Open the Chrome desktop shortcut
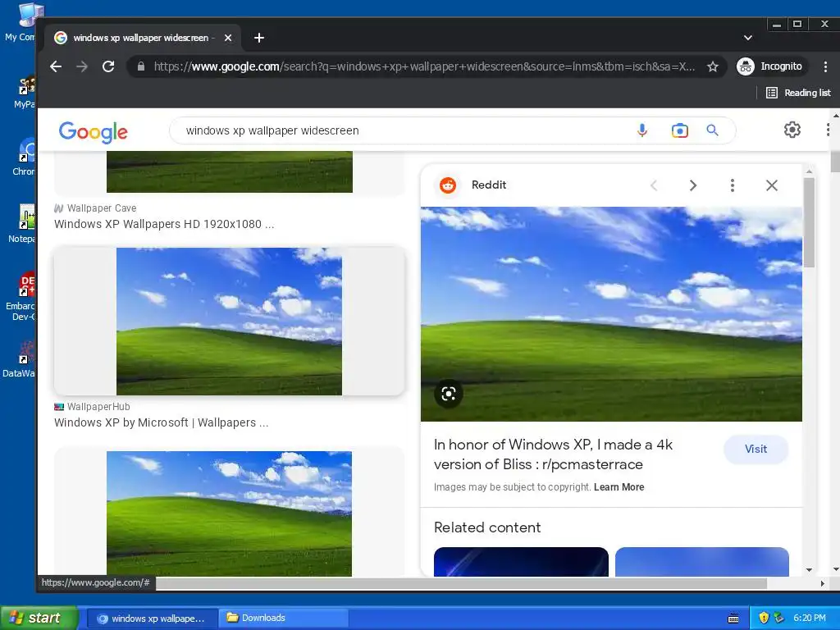The height and width of the screenshot is (630, 840). pos(24,157)
